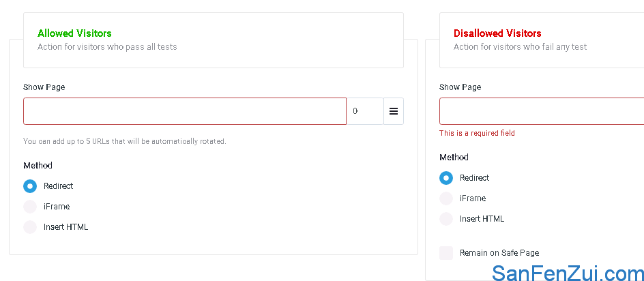Pick Insert HTML for Disallowed Visitors
This screenshot has height=281, width=644.
446,219
